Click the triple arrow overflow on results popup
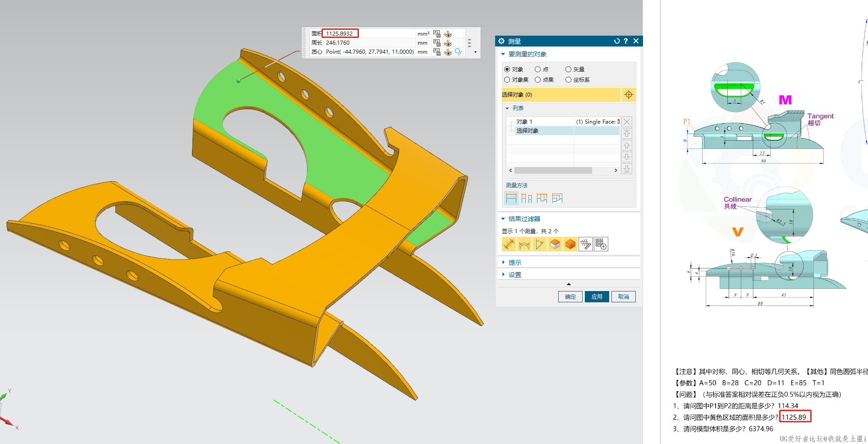868x444 pixels. coord(470,43)
